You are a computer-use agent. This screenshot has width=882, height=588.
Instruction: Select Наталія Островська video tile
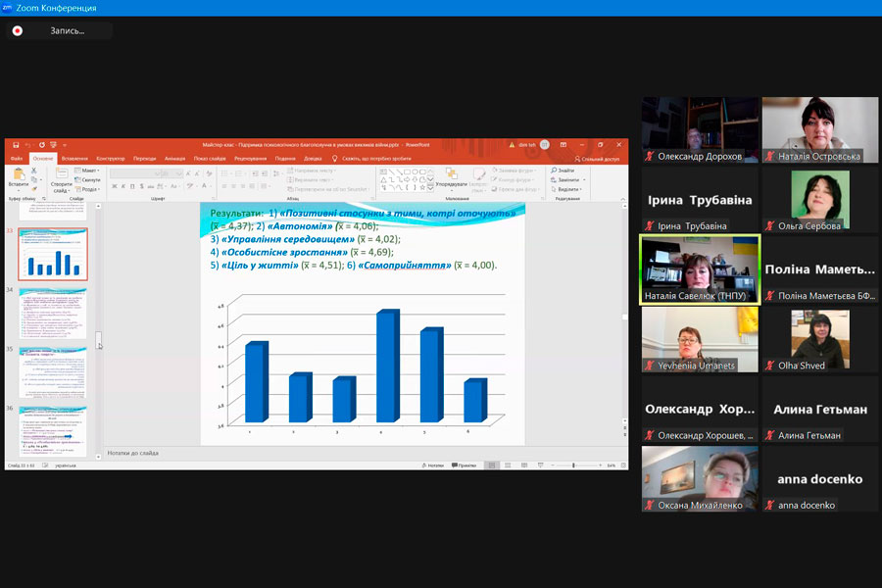[x=820, y=130]
